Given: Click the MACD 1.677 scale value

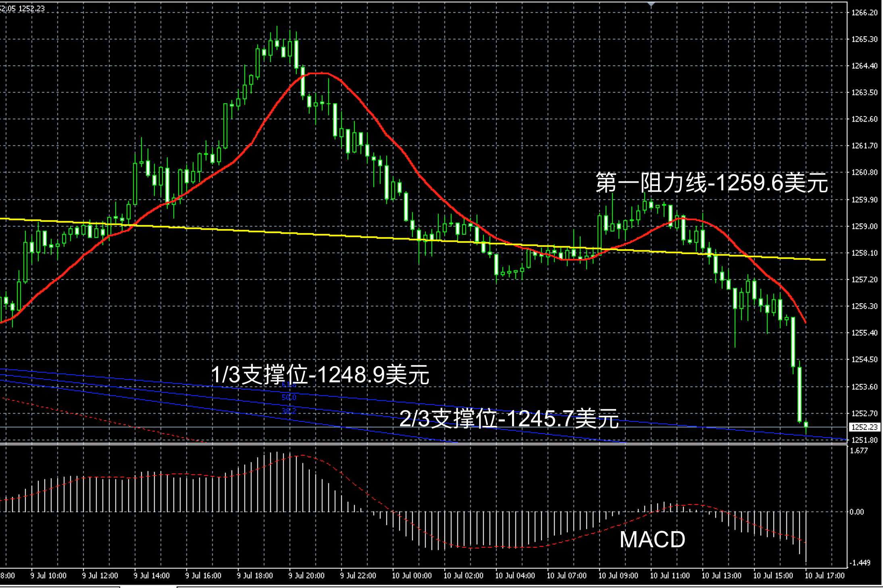Looking at the screenshot, I should (x=859, y=451).
